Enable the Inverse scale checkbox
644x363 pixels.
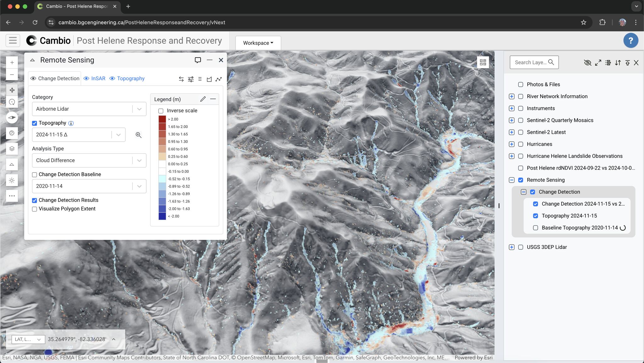161,111
